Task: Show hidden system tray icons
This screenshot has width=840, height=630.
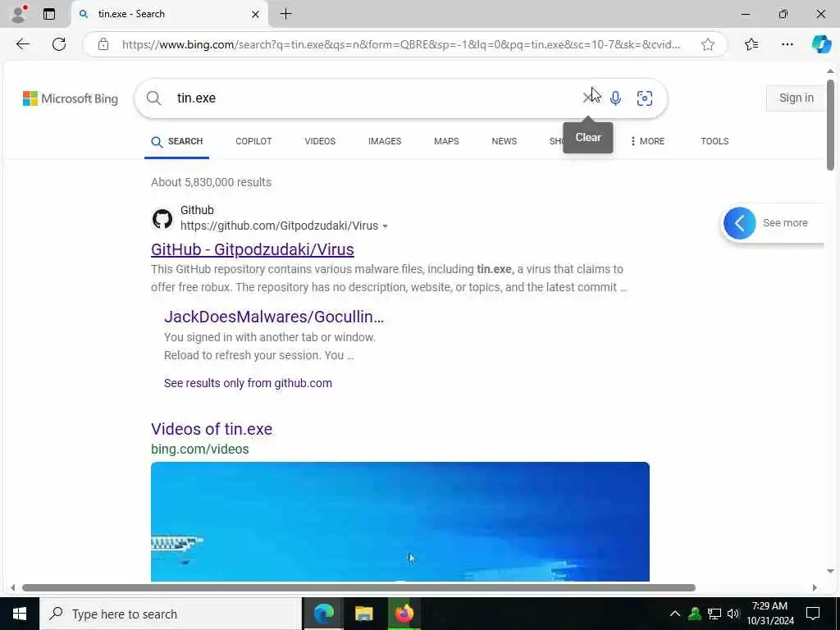Action: 675,614
